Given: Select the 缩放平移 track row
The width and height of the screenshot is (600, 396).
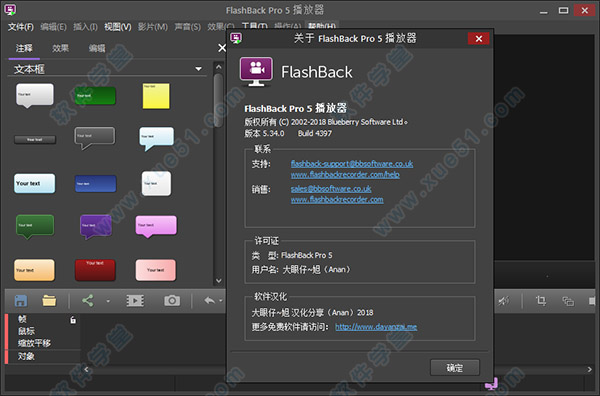Looking at the screenshot, I should (x=43, y=343).
